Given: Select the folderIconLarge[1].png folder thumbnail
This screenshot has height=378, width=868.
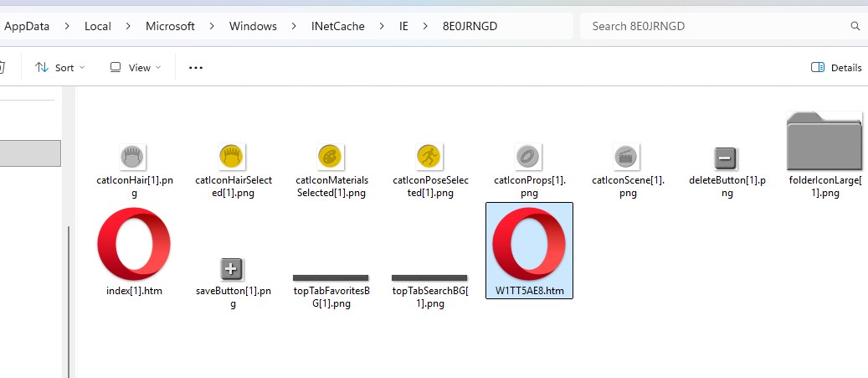Looking at the screenshot, I should (824, 141).
